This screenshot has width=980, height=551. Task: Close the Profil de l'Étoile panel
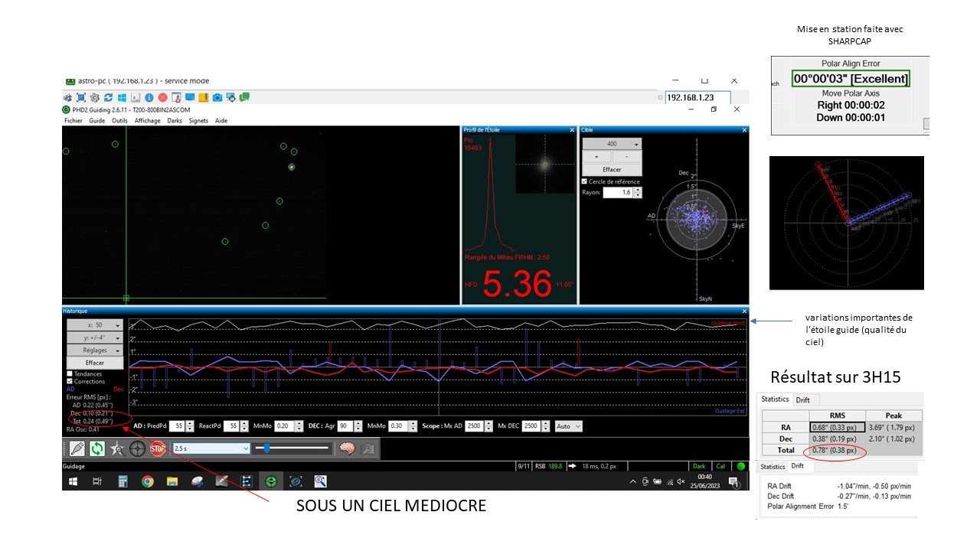coord(572,130)
